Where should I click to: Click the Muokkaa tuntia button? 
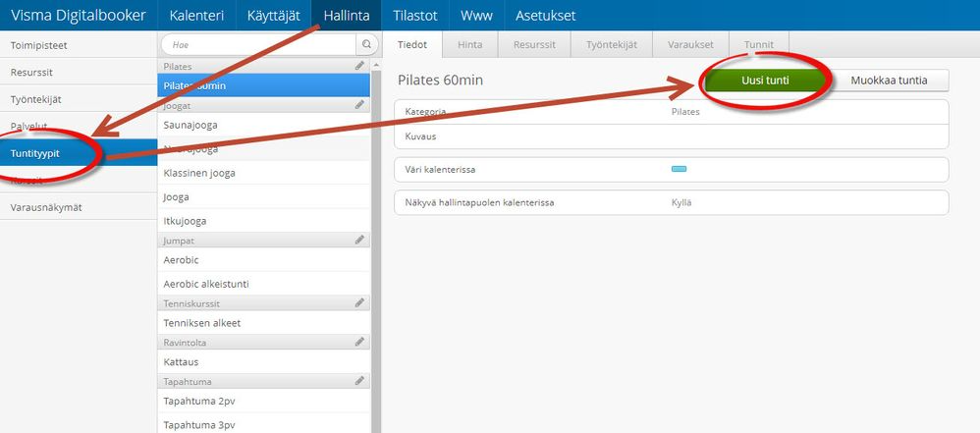tap(889, 81)
